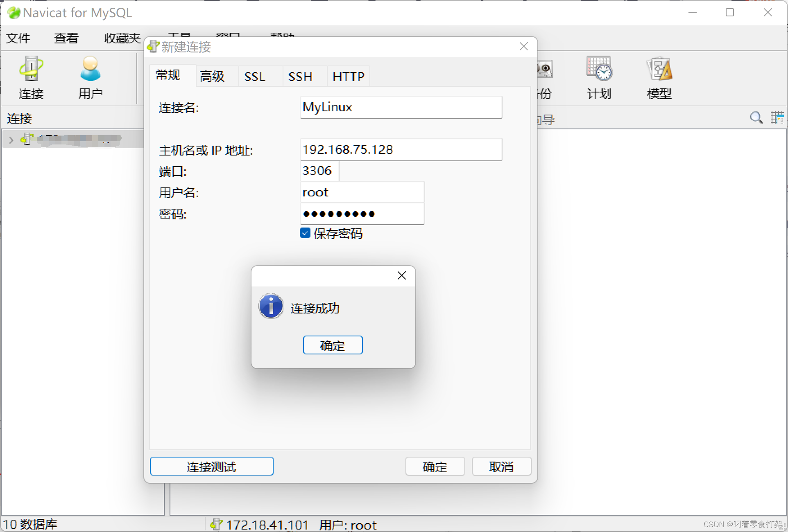Click the search magnifier icon
Image resolution: width=788 pixels, height=532 pixels.
756,118
